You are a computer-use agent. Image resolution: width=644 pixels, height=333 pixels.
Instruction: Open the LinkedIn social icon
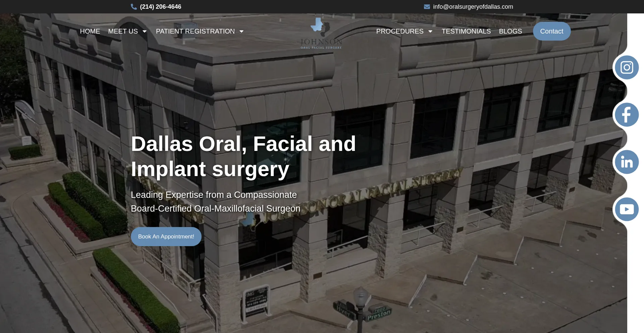[627, 162]
